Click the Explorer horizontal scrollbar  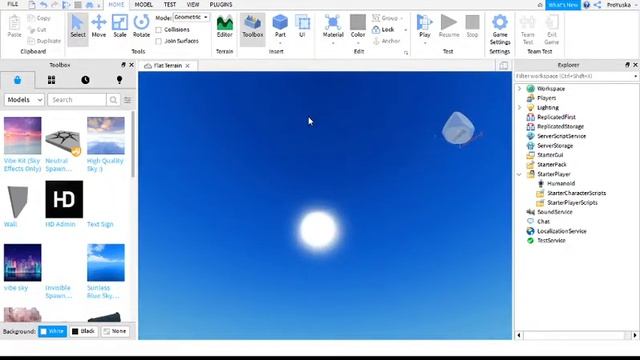click(577, 336)
